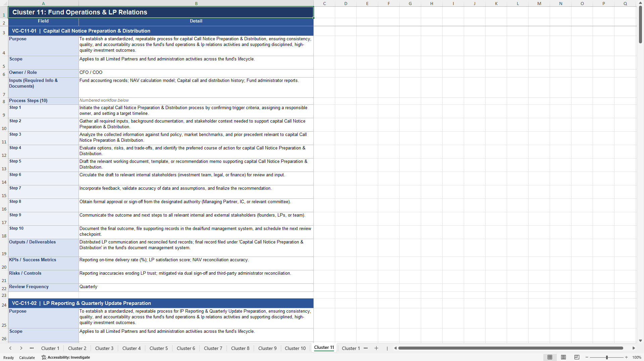The width and height of the screenshot is (644, 361).
Task: Open the Cluster 3 sheet tab
Action: (x=104, y=348)
